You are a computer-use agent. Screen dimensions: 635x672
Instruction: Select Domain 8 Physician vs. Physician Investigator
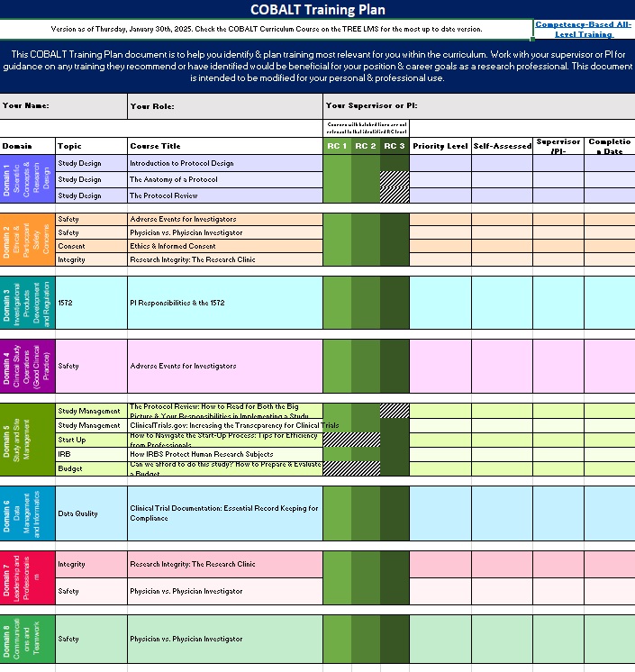[x=225, y=639]
